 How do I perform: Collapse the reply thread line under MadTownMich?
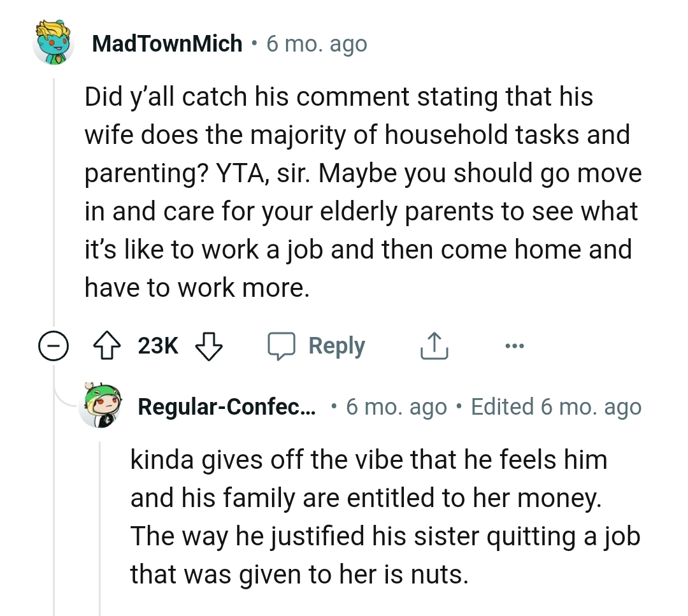54,191
